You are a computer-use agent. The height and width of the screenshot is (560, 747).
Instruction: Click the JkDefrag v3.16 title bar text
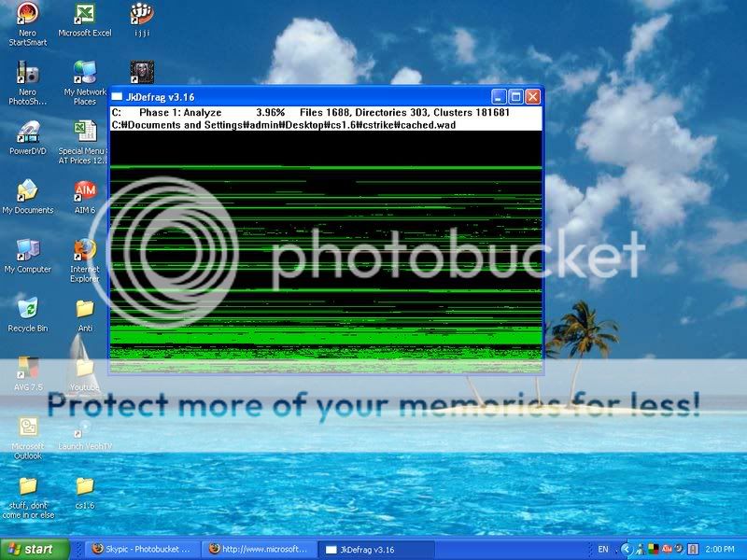pos(160,97)
